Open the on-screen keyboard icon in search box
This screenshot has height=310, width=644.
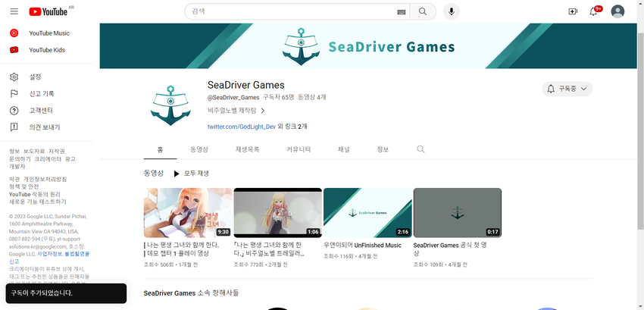pos(402,12)
